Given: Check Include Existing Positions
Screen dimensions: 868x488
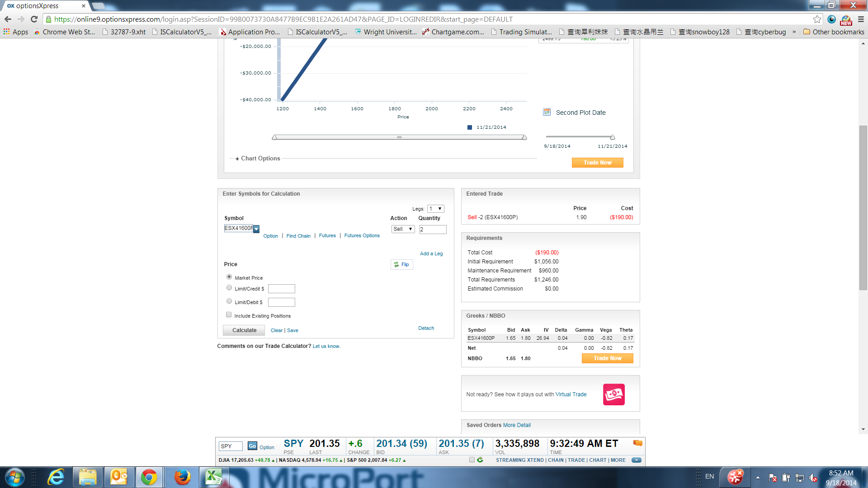Looking at the screenshot, I should click(x=229, y=315).
